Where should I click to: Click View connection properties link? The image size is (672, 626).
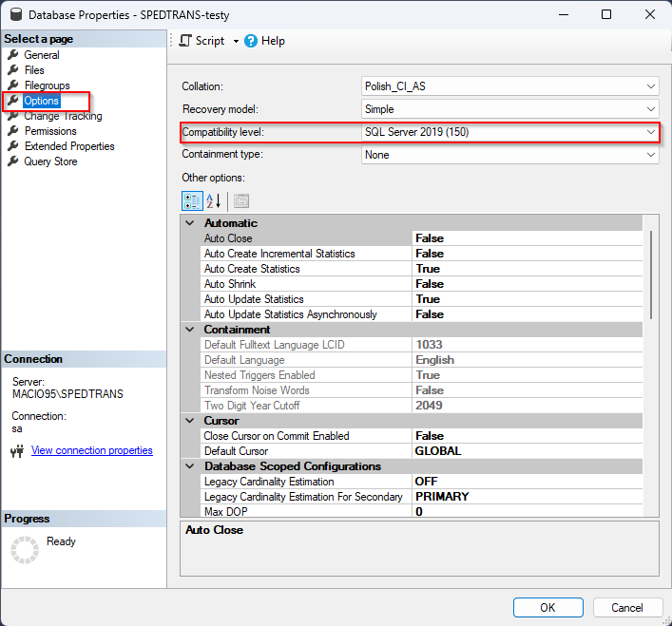click(92, 450)
